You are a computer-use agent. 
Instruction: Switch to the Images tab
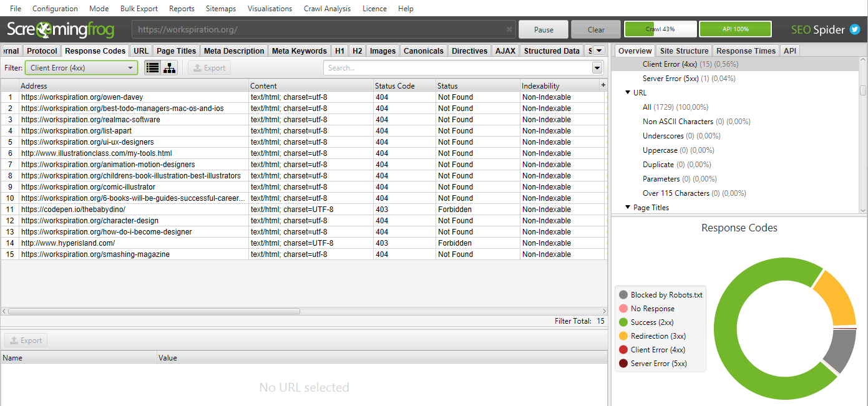383,51
